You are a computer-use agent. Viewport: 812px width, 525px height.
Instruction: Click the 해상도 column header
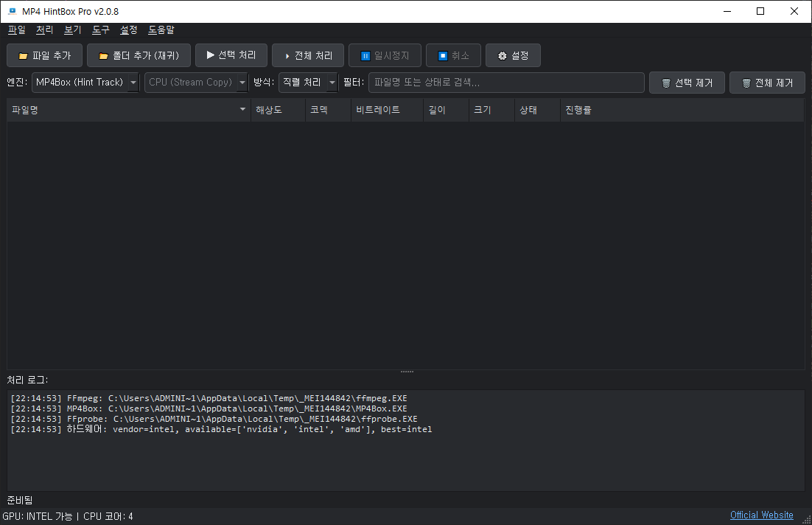(279, 110)
